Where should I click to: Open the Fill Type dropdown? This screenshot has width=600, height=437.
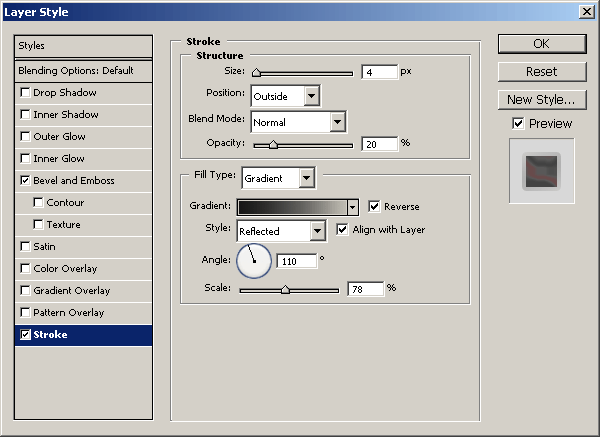(x=306, y=178)
